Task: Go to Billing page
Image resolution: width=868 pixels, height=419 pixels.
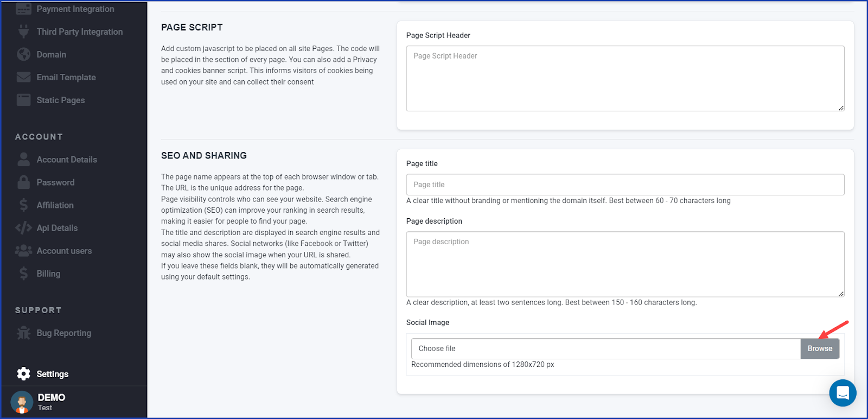Action: (48, 274)
